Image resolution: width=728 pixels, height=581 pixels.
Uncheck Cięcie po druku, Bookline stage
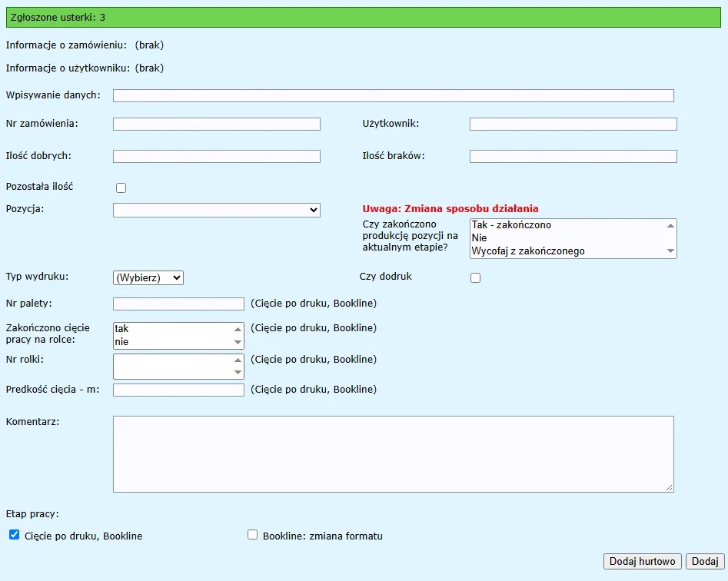pos(15,535)
